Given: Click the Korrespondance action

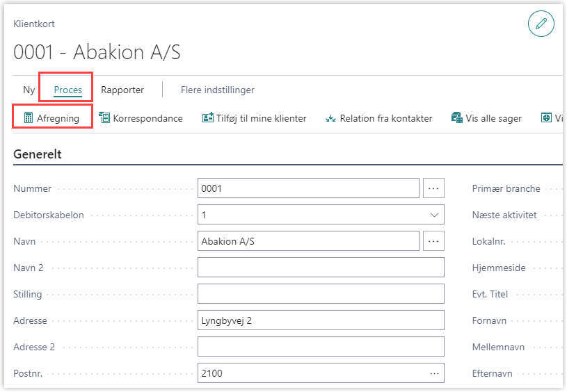Looking at the screenshot, I should (x=147, y=118).
